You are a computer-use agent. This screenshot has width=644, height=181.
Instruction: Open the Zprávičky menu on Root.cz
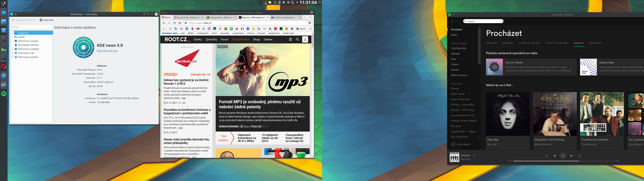point(211,40)
